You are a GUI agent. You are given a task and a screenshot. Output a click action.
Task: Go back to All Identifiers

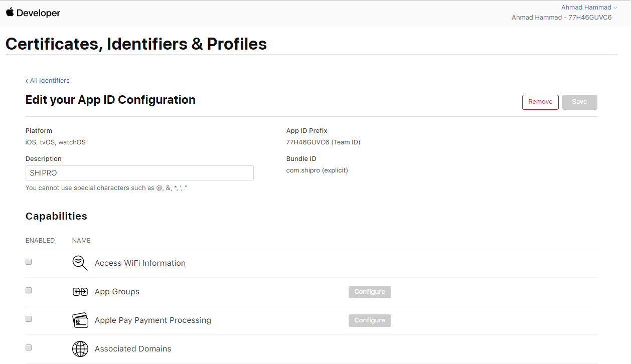48,81
